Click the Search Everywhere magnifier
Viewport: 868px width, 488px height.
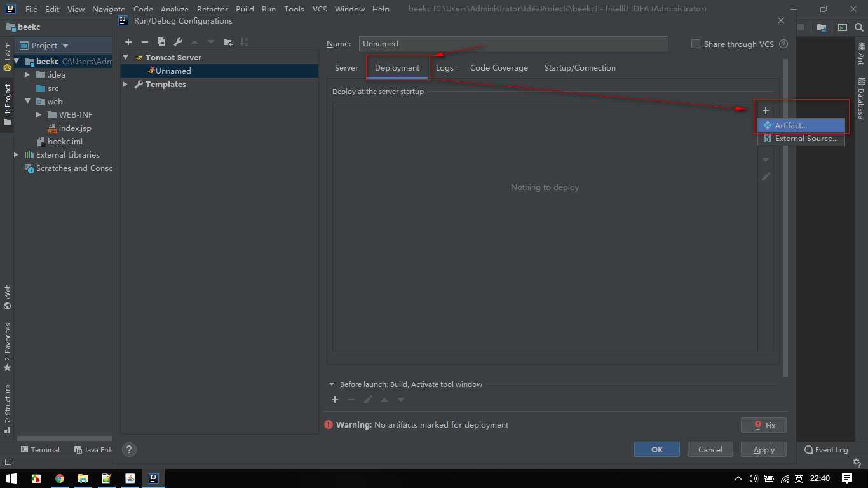[859, 27]
